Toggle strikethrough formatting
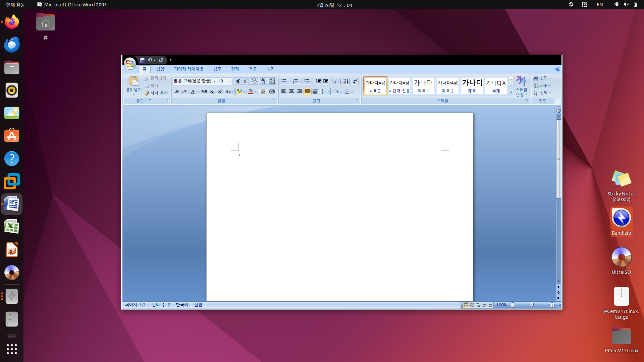This screenshot has height=362, width=644. [x=204, y=92]
